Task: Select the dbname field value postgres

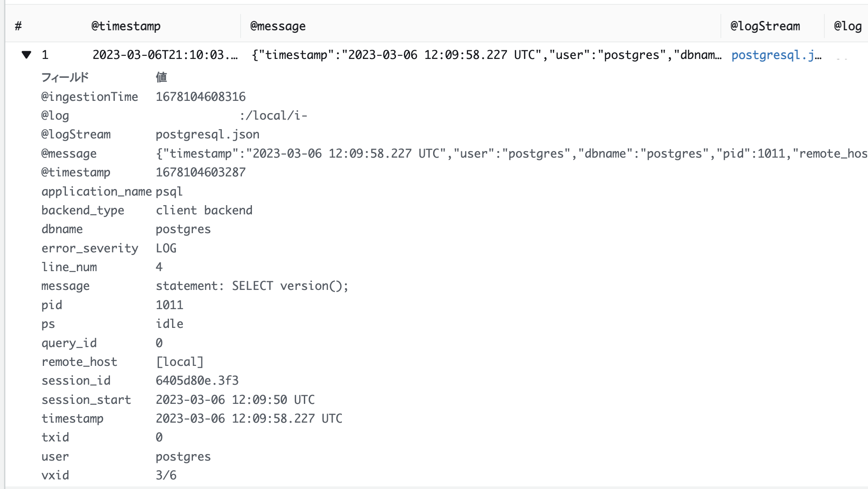Action: coord(183,229)
